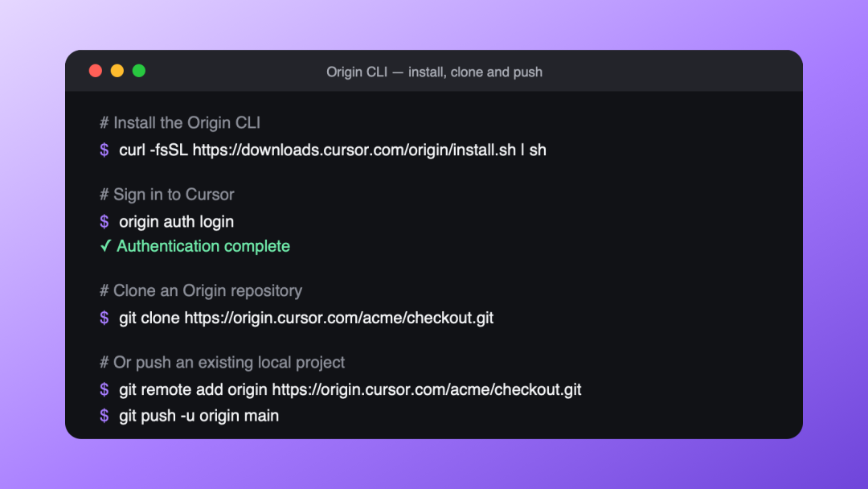Screen dimensions: 868x489
Task: Click the dollar prompt before 'origin auth login'
Action: point(104,221)
